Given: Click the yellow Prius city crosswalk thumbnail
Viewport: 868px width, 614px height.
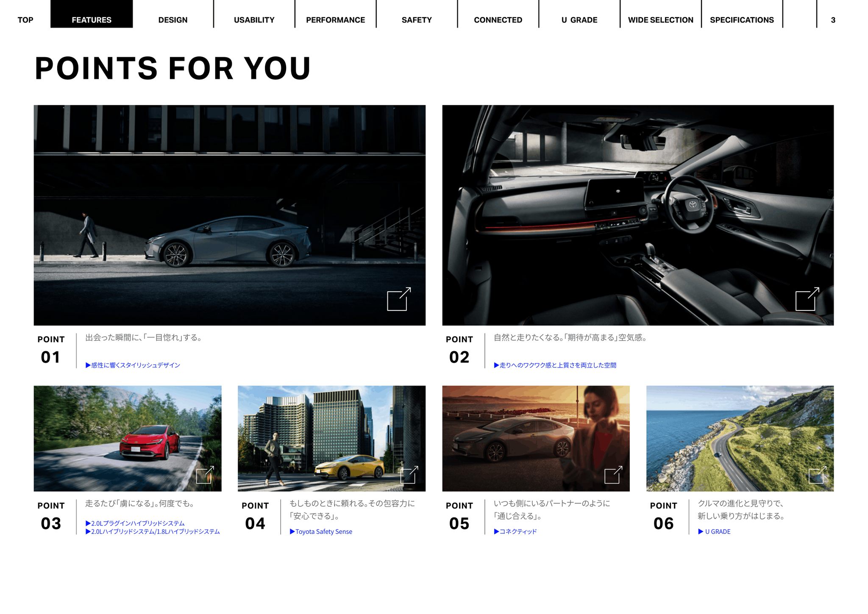Looking at the screenshot, I should pos(331,438).
